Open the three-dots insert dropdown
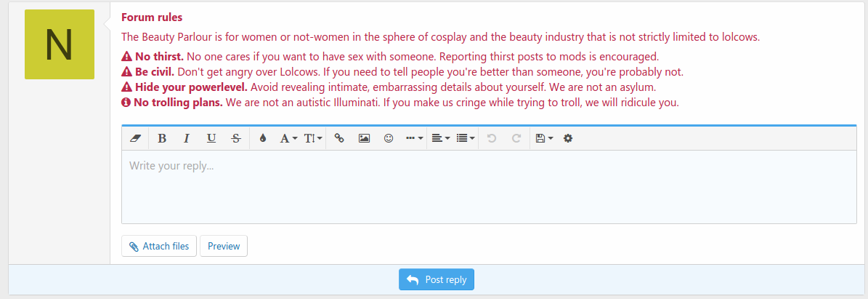The image size is (868, 299). pyautogui.click(x=415, y=139)
